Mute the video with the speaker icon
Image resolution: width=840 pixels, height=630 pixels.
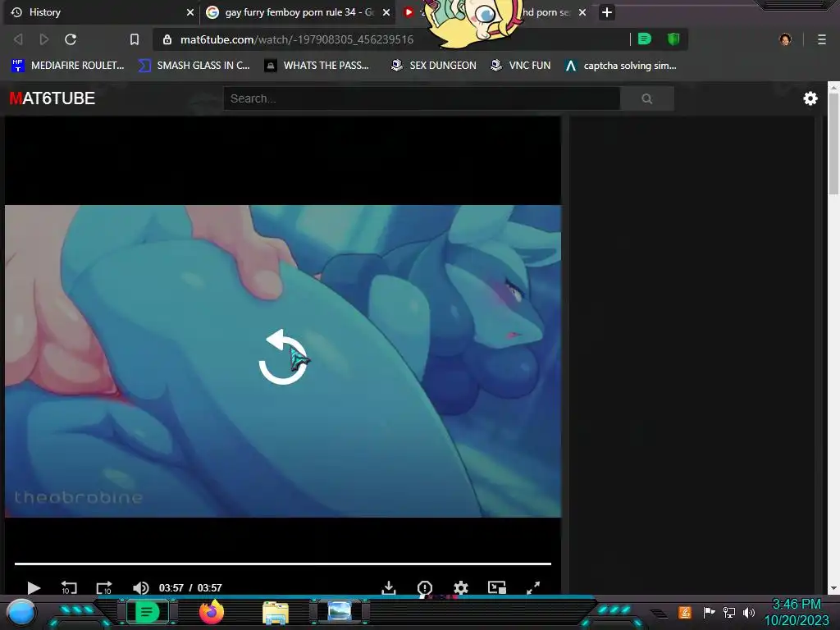click(140, 587)
